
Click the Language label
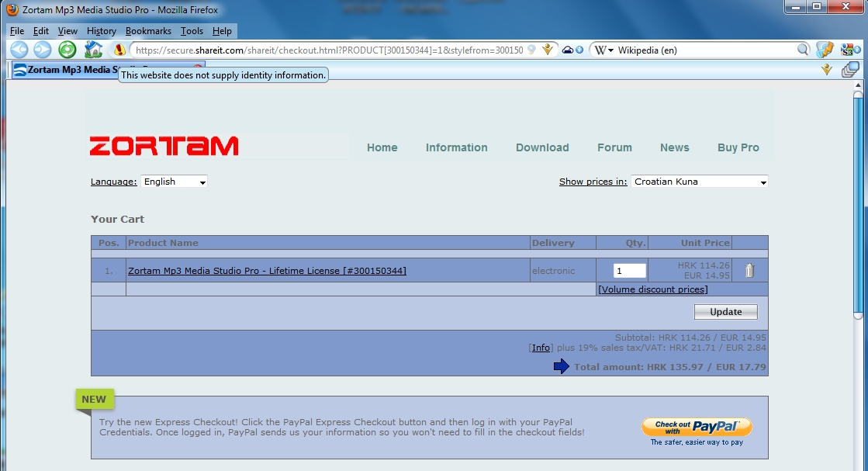(113, 182)
